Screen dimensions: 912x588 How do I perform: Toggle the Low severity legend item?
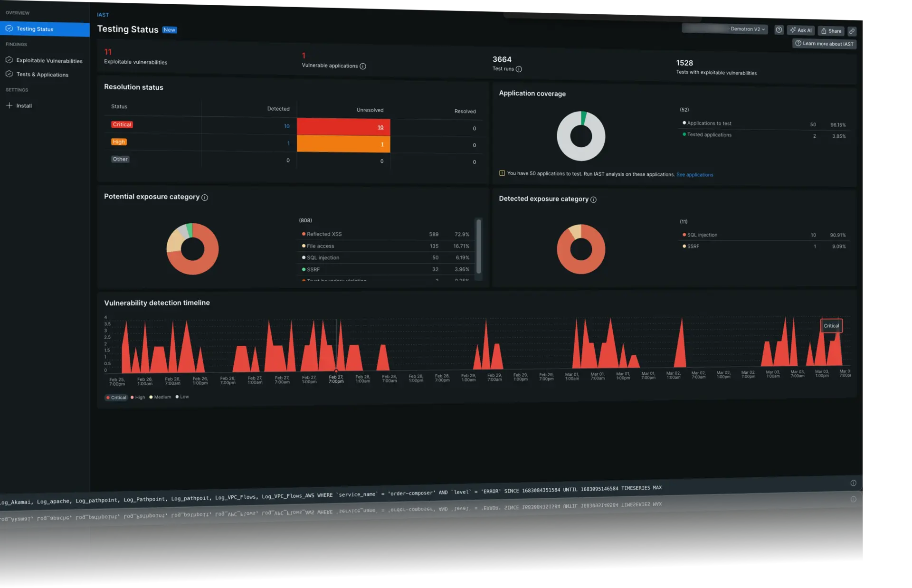point(182,397)
